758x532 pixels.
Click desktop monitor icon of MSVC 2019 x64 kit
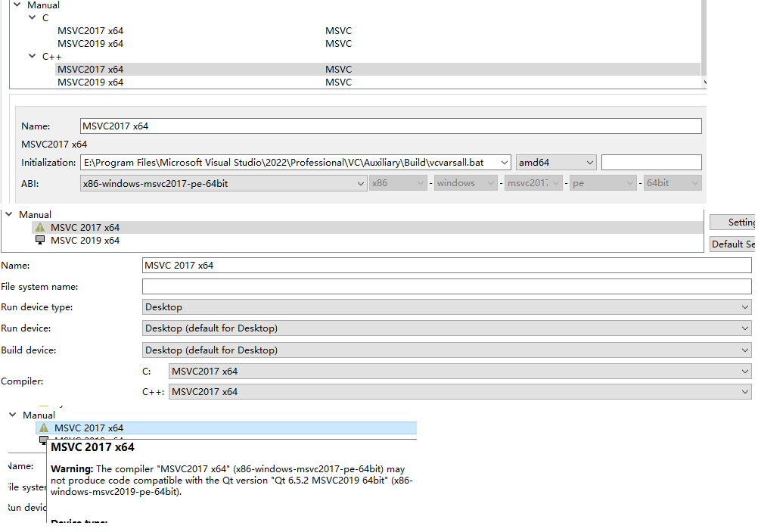40,240
